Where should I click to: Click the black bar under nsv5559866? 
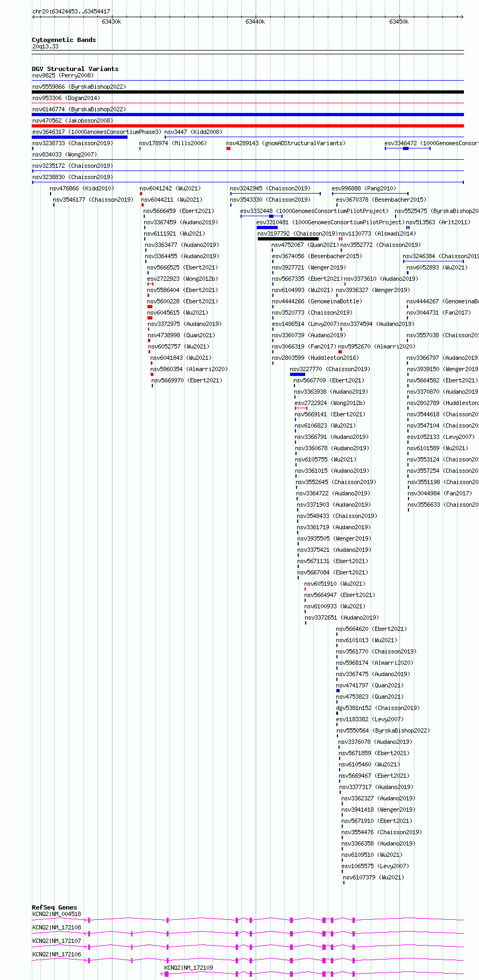click(248, 92)
